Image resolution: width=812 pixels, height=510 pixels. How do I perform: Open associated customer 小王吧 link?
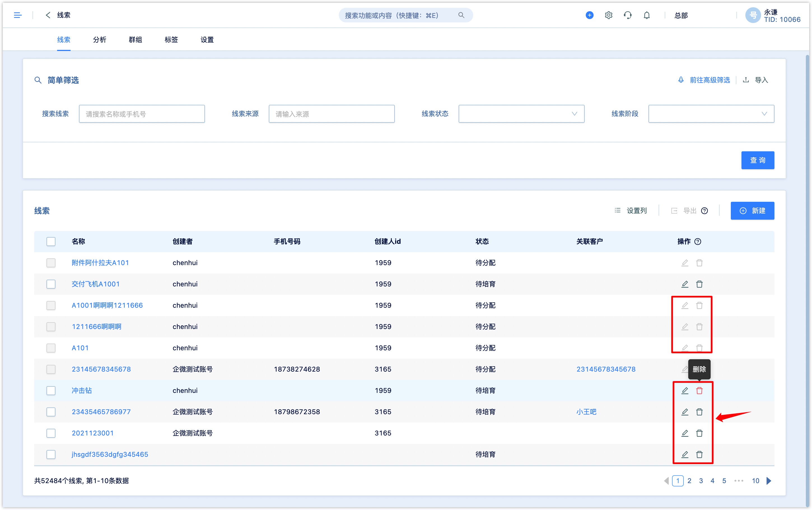[586, 412]
